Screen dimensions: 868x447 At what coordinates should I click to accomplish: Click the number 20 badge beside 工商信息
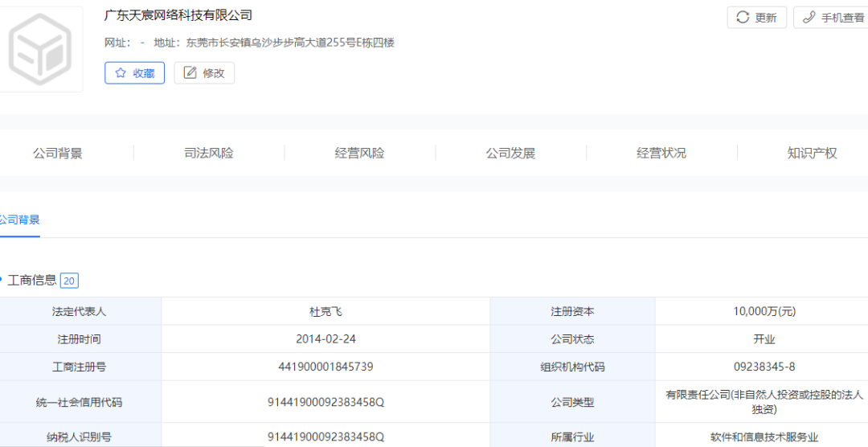[69, 281]
